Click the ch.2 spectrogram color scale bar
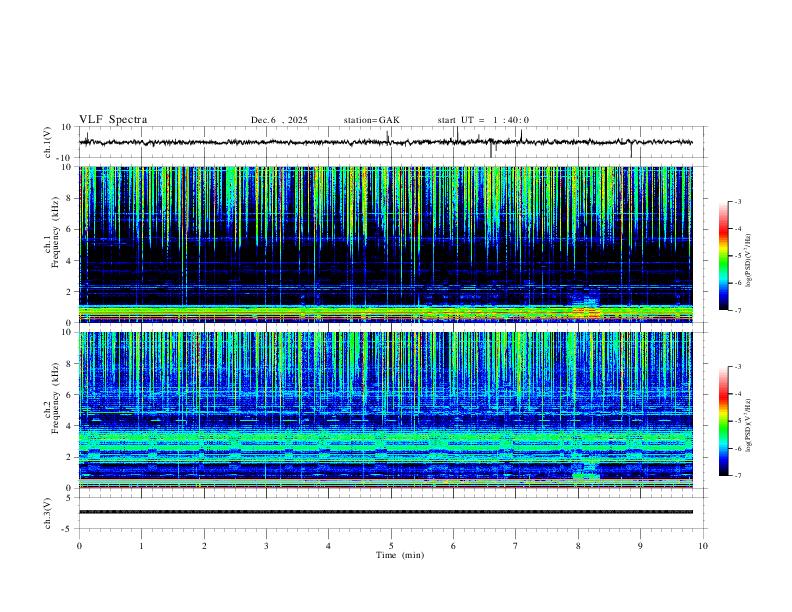This screenshot has height=612, width=792. pos(723,421)
